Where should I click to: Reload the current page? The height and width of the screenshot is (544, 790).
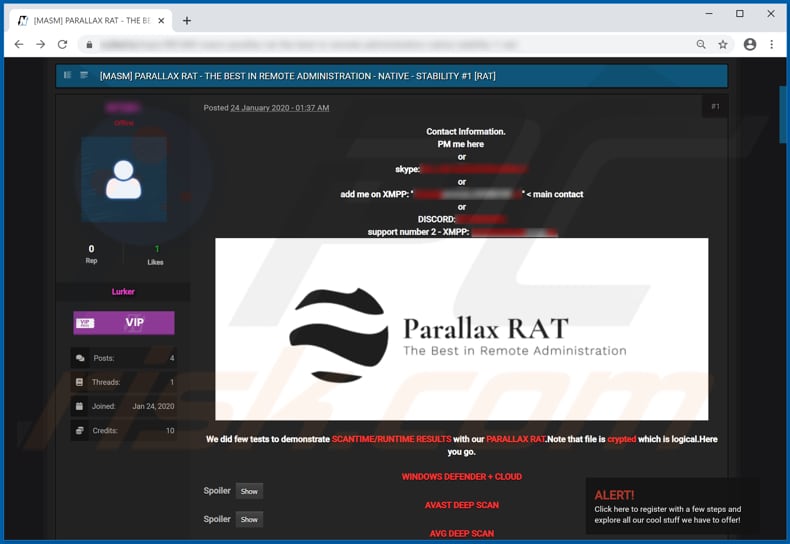pyautogui.click(x=62, y=44)
